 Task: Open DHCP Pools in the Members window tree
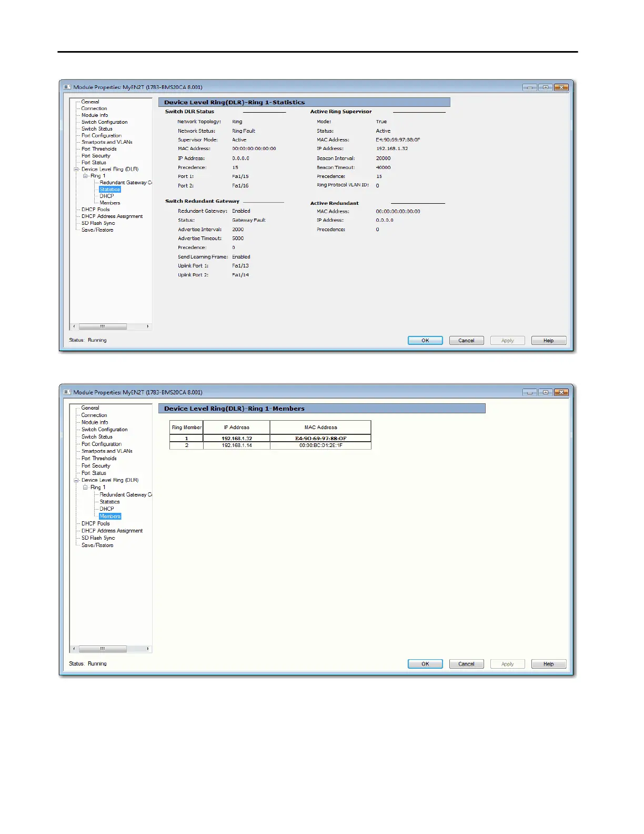tap(95, 524)
